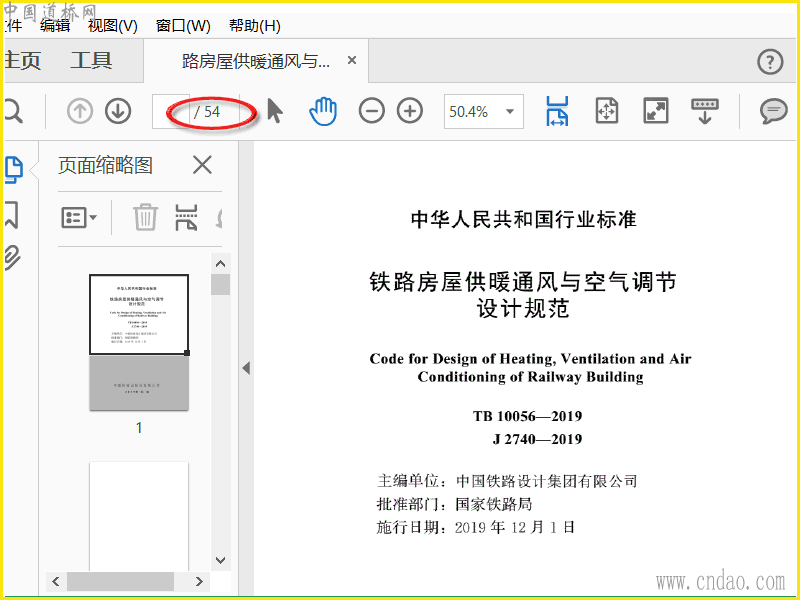Screen dimensions: 800x600
Task: Choose the selection arrow tool
Action: pyautogui.click(x=274, y=111)
